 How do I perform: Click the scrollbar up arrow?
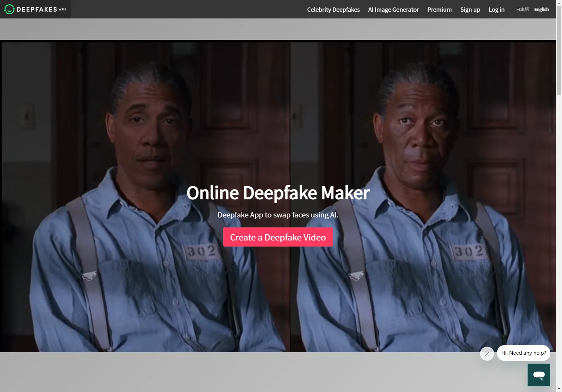click(x=559, y=3)
